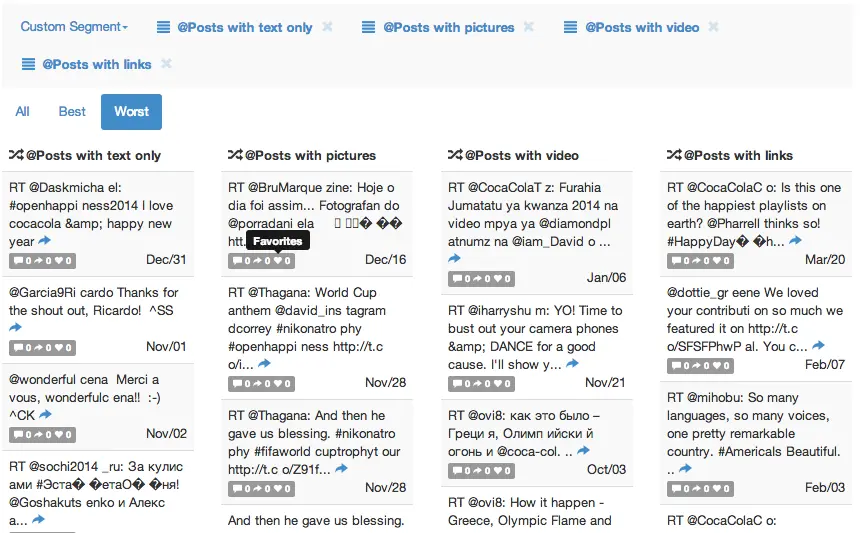The height and width of the screenshot is (533, 860).
Task: Click shuffle icon beside Posts with text only header
Action: coord(16,155)
